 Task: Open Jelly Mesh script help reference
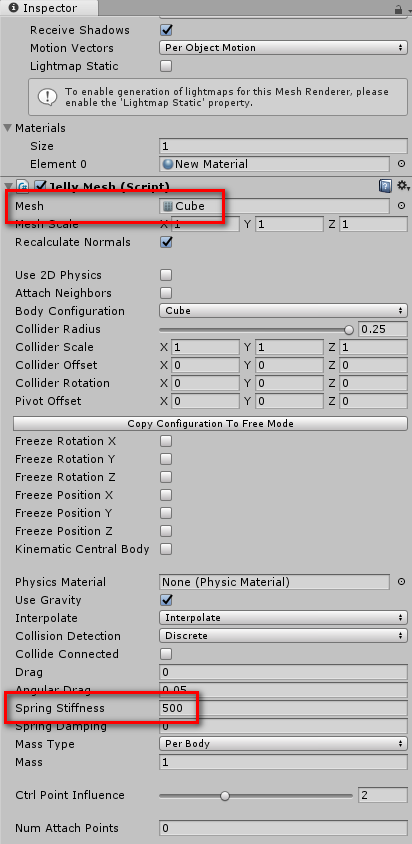[386, 186]
